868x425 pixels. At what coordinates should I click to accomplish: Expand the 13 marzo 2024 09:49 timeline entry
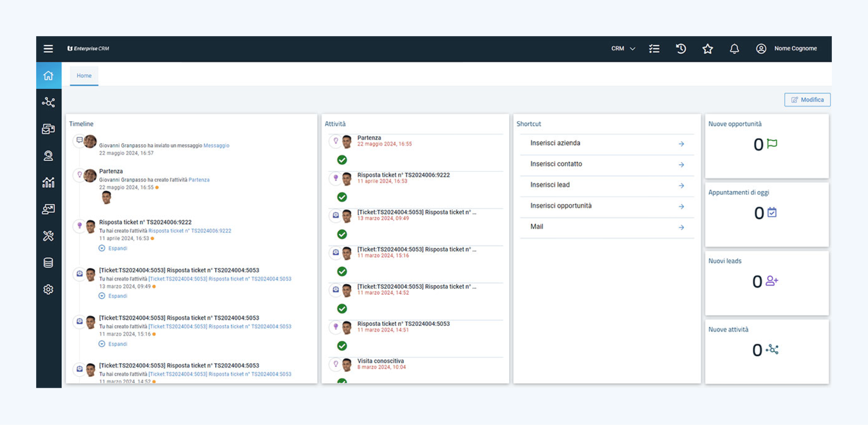113,296
